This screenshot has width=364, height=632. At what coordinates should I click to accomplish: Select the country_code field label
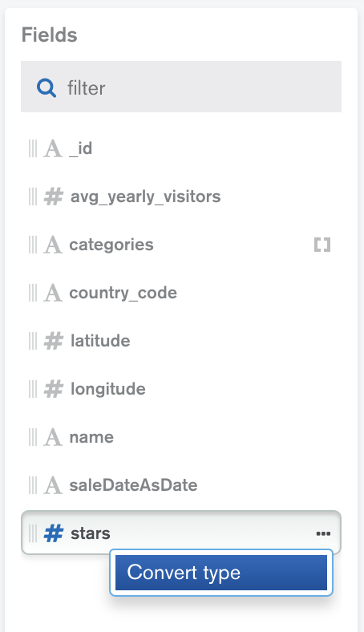tap(123, 293)
